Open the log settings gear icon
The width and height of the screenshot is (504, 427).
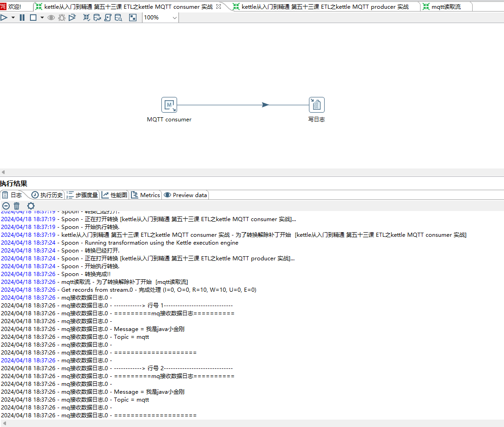[x=30, y=206]
